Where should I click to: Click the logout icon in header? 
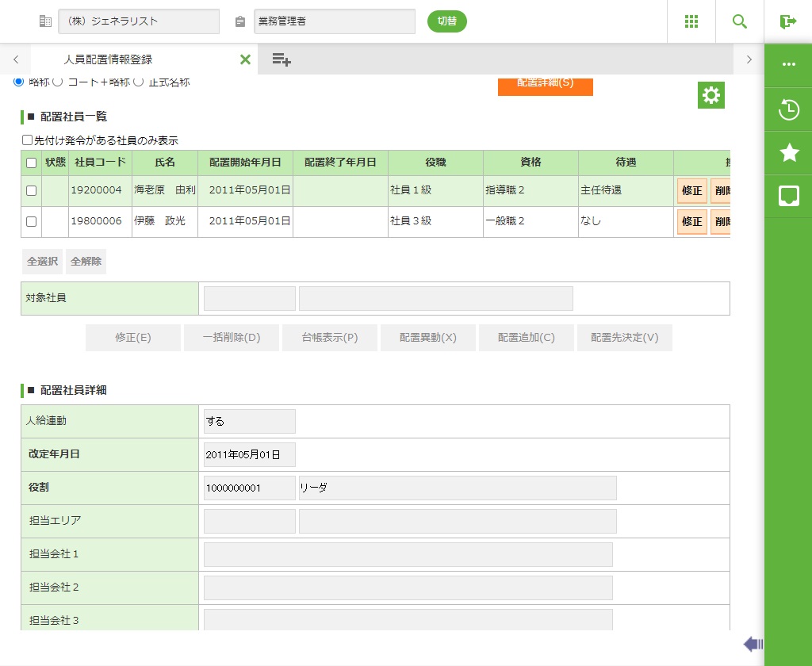[787, 21]
